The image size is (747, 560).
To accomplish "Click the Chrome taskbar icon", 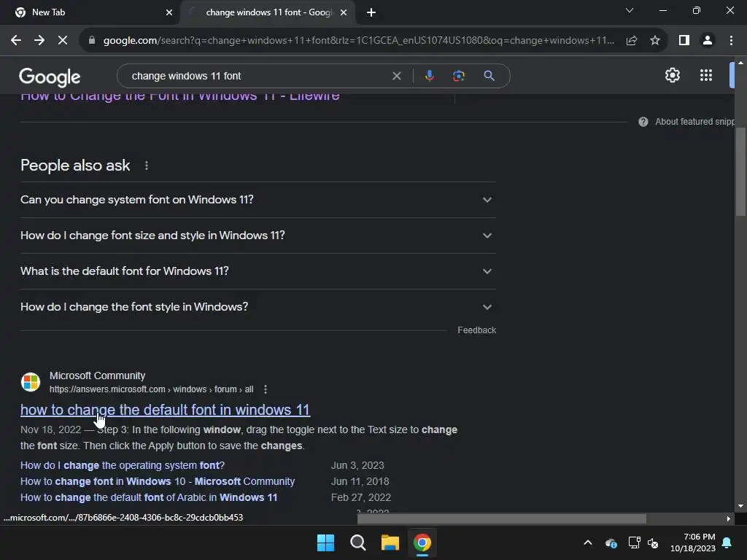I will (x=422, y=542).
